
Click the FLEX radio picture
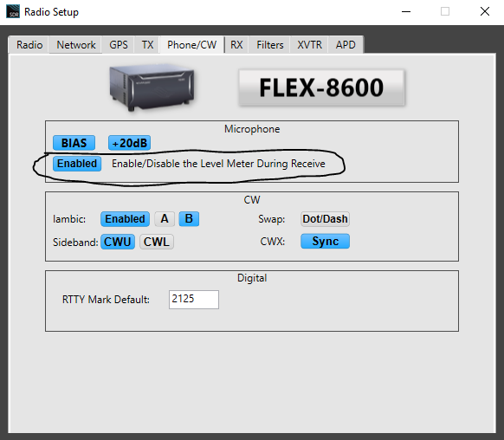point(152,87)
